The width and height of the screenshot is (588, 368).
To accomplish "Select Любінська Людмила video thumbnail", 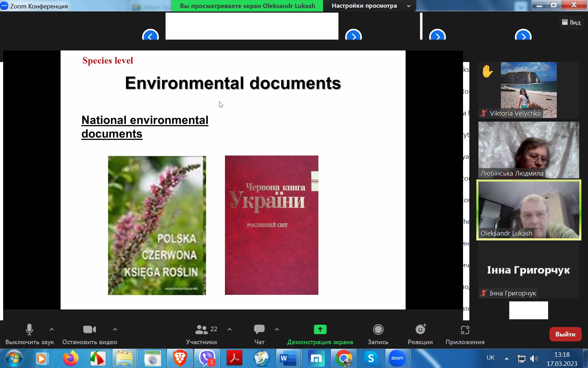I will [x=528, y=150].
